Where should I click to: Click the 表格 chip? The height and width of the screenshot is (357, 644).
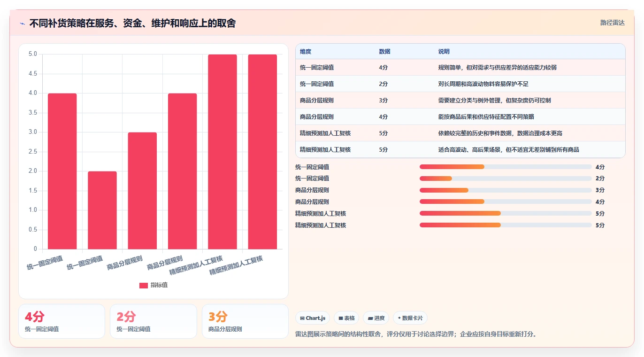click(x=346, y=318)
